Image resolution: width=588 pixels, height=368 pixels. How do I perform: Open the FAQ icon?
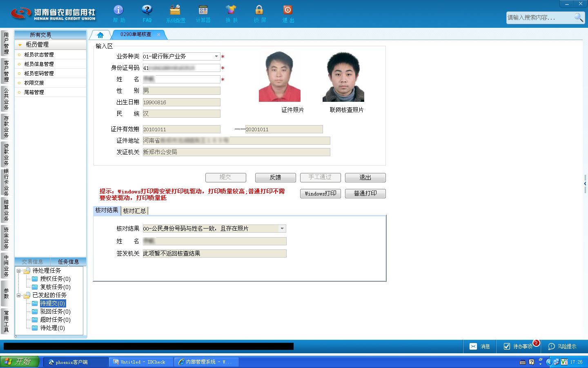click(x=147, y=10)
